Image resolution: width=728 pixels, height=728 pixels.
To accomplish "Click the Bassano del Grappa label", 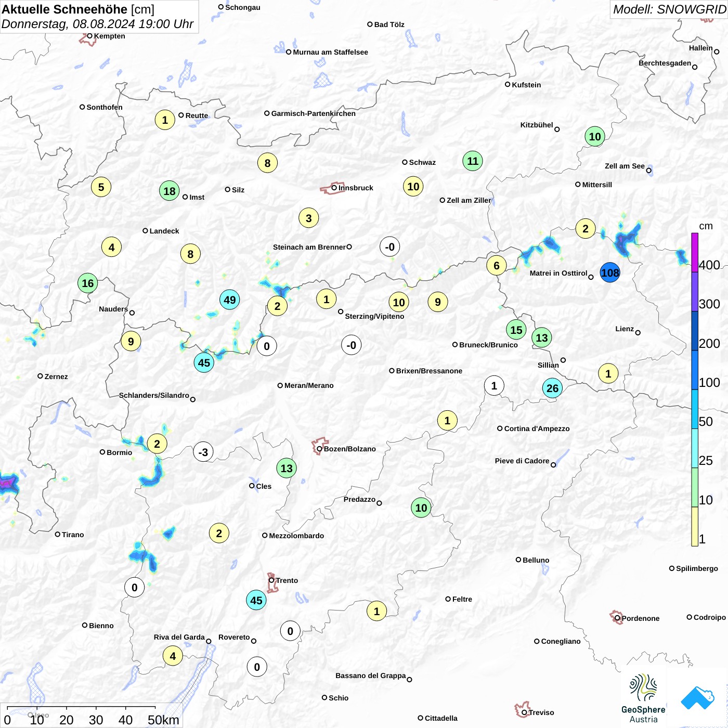I will (x=371, y=675).
